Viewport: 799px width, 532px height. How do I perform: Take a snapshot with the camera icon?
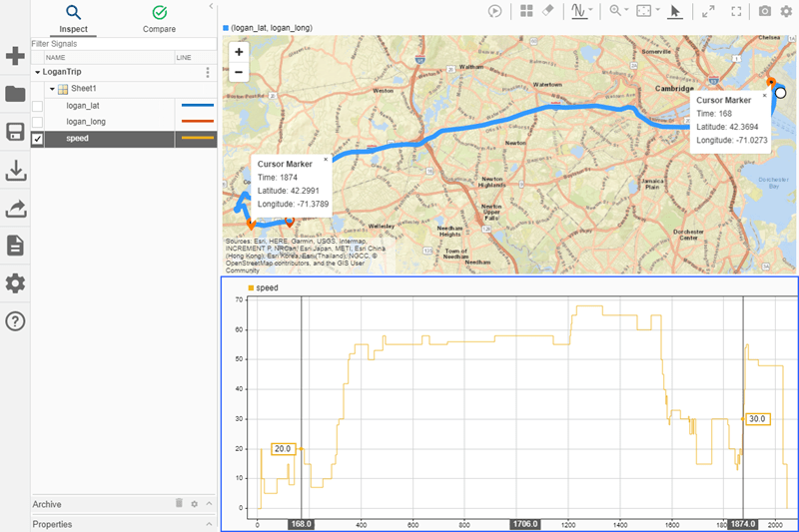pyautogui.click(x=765, y=11)
